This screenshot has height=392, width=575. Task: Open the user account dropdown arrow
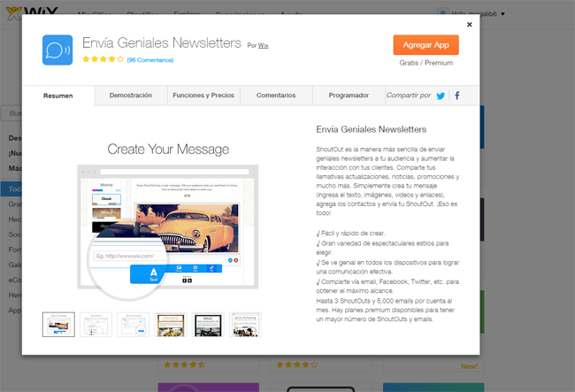tap(502, 14)
